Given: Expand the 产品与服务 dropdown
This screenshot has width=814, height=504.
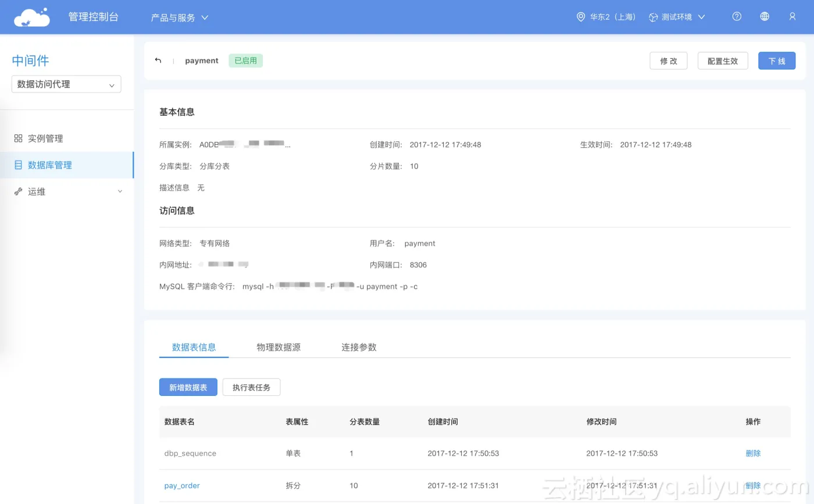Looking at the screenshot, I should [180, 17].
